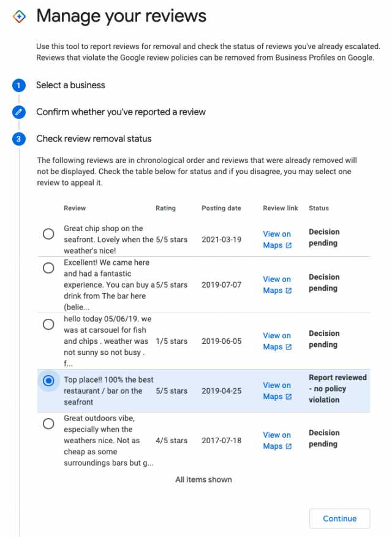This screenshot has height=537, width=392.
Task: Follow "View on Maps" link on the selected review
Action: point(277,391)
